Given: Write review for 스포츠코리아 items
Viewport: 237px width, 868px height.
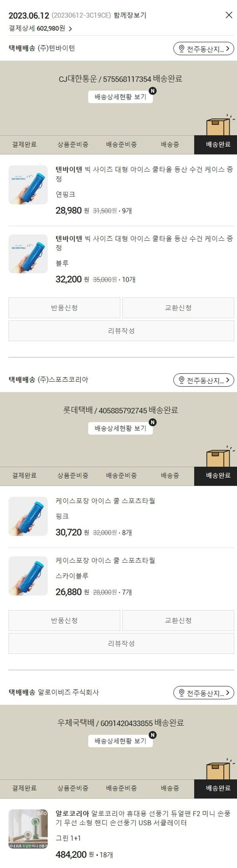Looking at the screenshot, I should pyautogui.click(x=121, y=643).
